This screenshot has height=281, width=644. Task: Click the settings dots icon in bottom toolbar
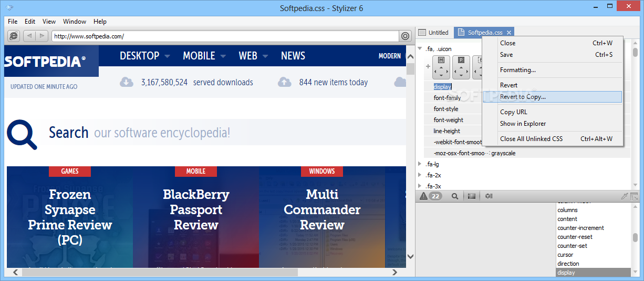489,196
